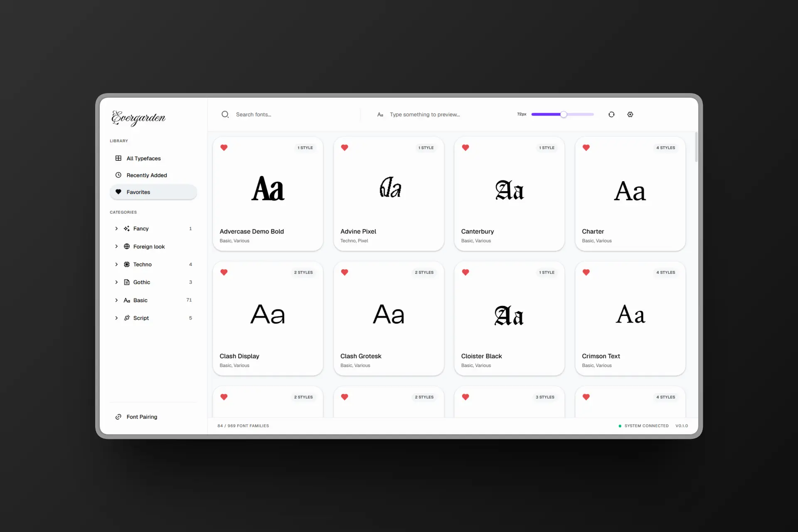Viewport: 798px width, 532px height.
Task: Click the Charter Aa preview thumbnail
Action: pyautogui.click(x=630, y=191)
